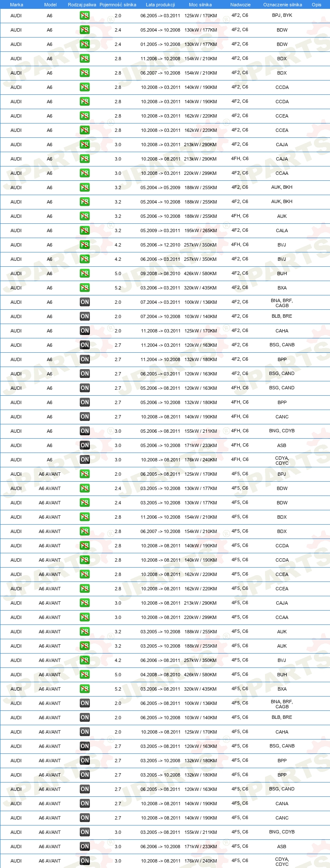330x868 pixels.
Task: Click the 'Lata produkcji' column header
Action: [160, 5]
